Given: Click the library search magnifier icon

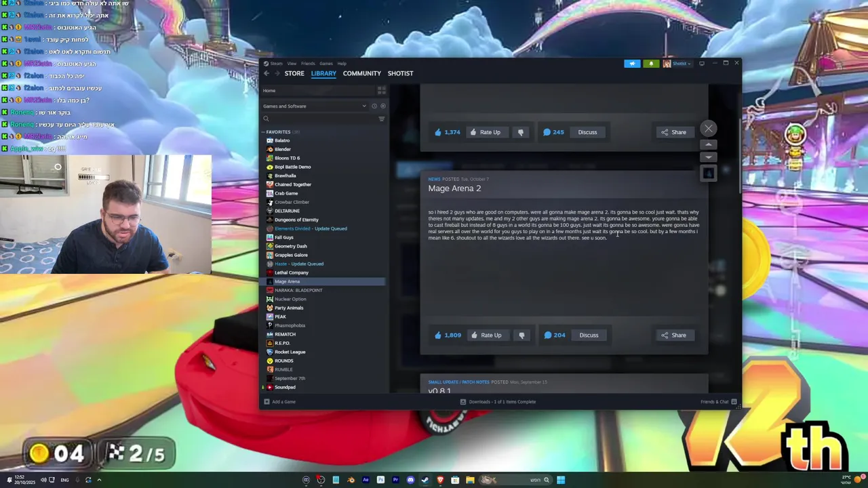Looking at the screenshot, I should point(267,119).
